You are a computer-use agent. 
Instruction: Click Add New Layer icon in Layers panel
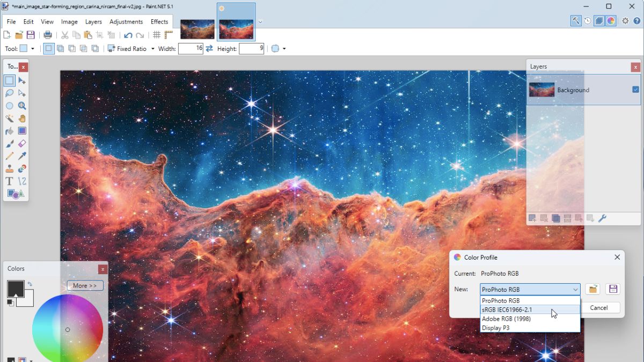coord(532,218)
